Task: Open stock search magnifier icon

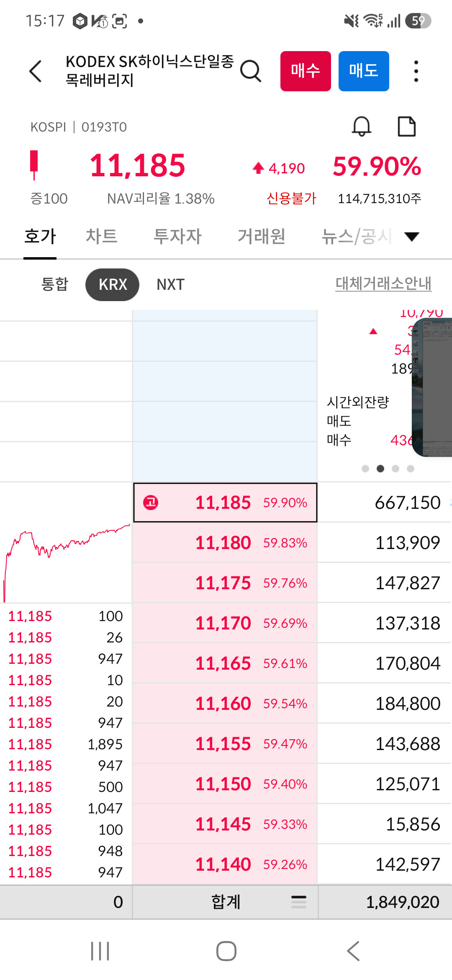Action: [x=251, y=71]
